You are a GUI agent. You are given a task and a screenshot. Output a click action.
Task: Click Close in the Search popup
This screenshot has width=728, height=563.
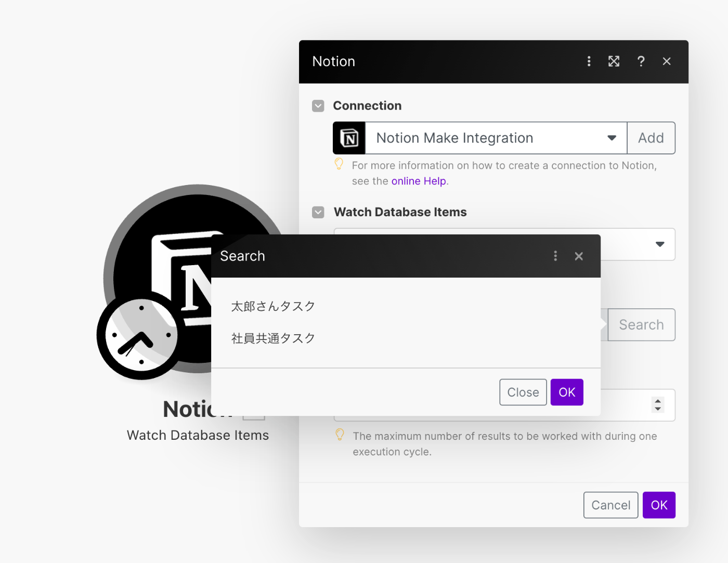pyautogui.click(x=523, y=392)
